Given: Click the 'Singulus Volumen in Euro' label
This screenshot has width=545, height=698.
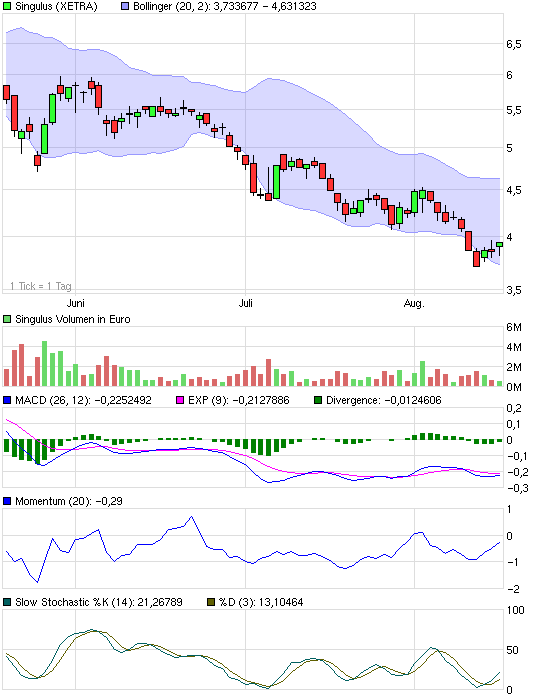Looking at the screenshot, I should tap(73, 319).
